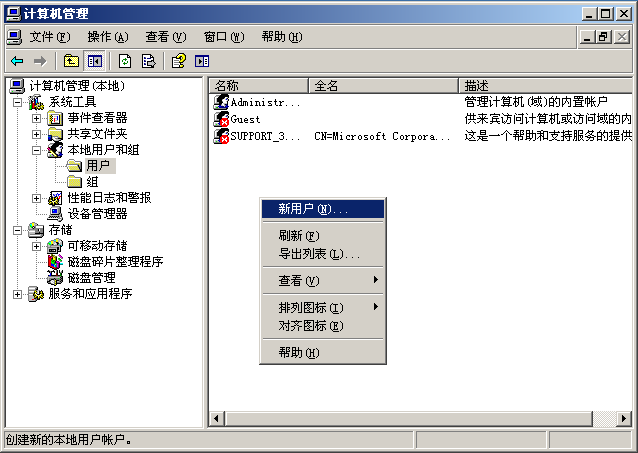This screenshot has width=638, height=453.
Task: Open the 排列图标(I) submenu
Action: coord(323,307)
